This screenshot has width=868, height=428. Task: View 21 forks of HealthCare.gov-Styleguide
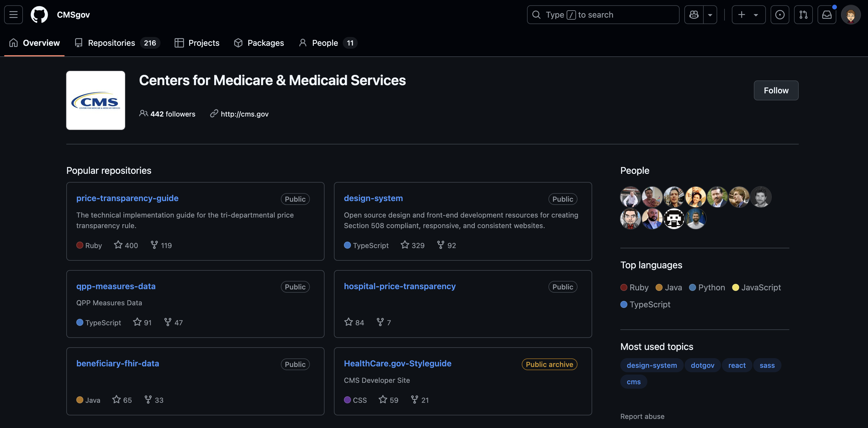420,400
